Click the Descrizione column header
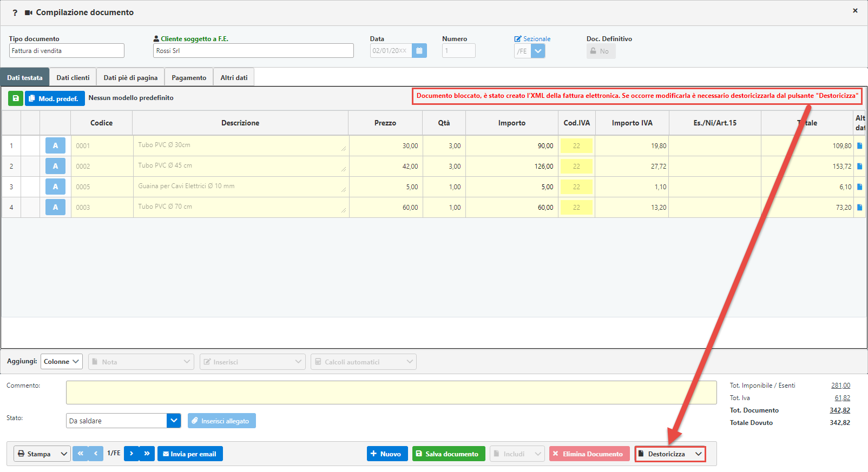 [x=240, y=123]
